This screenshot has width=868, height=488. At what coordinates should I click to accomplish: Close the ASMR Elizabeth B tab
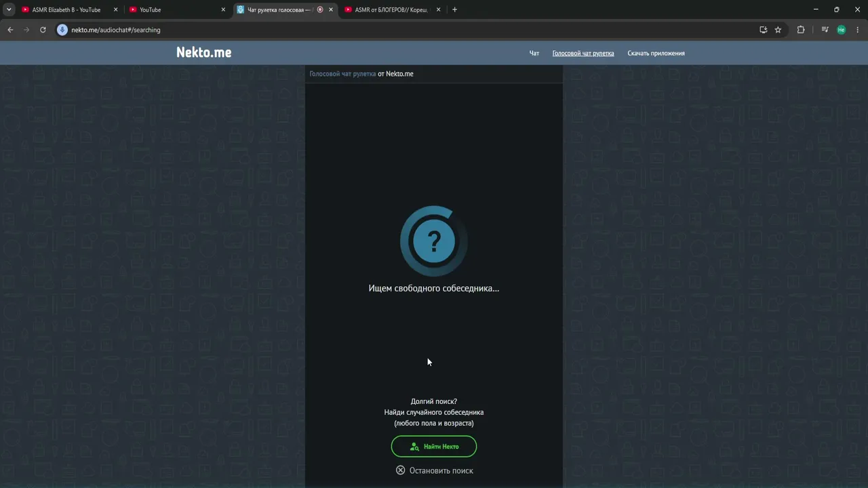pyautogui.click(x=115, y=9)
